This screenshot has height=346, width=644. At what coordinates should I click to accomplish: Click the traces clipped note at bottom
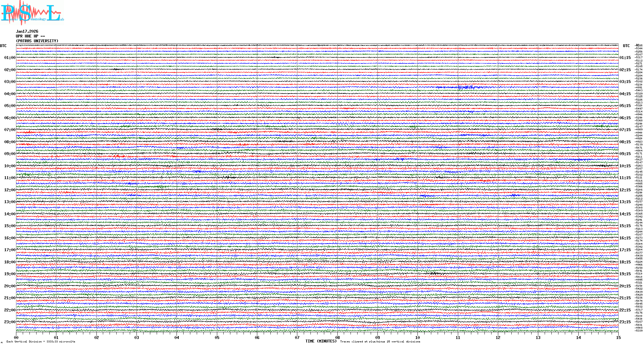tap(380, 342)
